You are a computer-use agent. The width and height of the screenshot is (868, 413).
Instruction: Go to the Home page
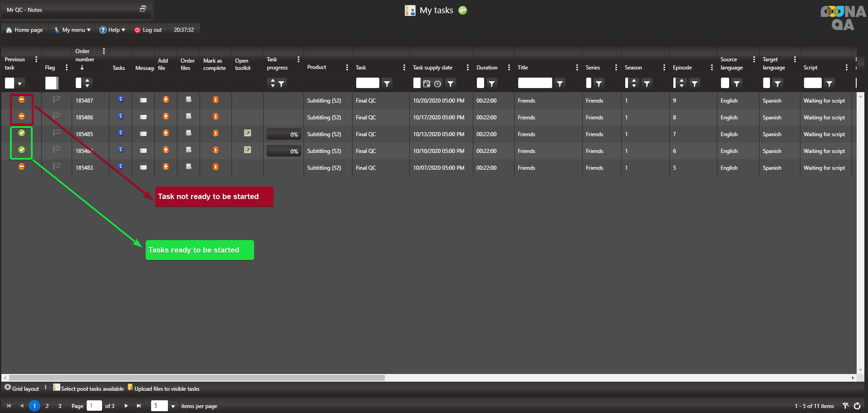[x=25, y=30]
